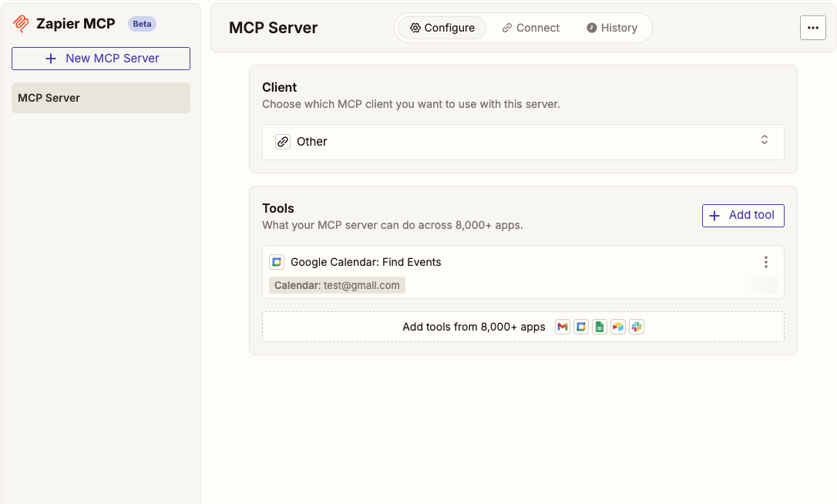Click the Google Sheets app icon
The width and height of the screenshot is (837, 504).
click(600, 327)
